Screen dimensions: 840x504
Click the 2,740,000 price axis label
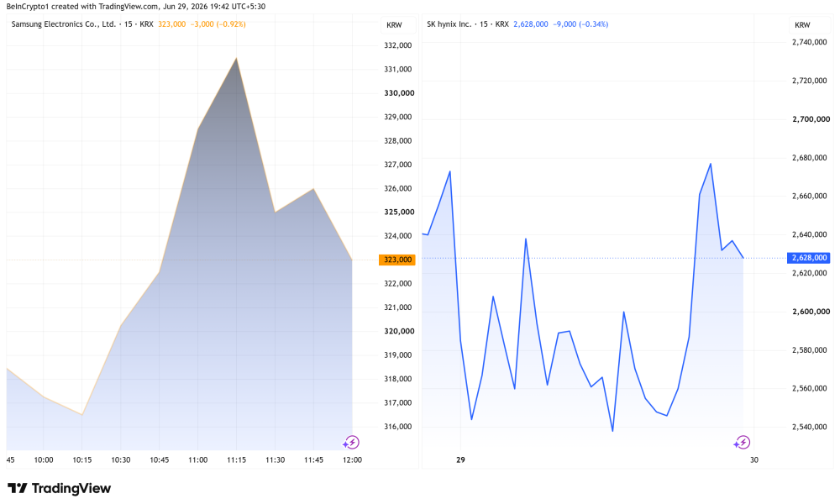(x=810, y=42)
